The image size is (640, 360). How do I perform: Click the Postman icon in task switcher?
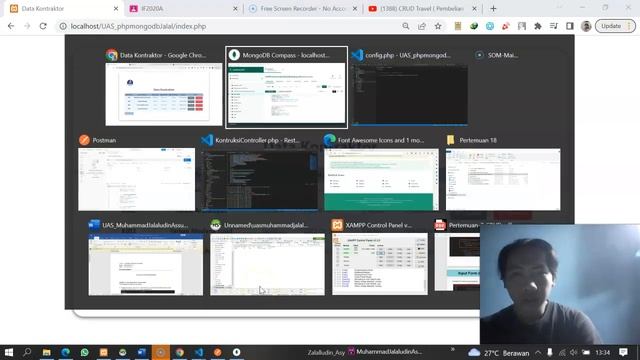tap(84, 140)
